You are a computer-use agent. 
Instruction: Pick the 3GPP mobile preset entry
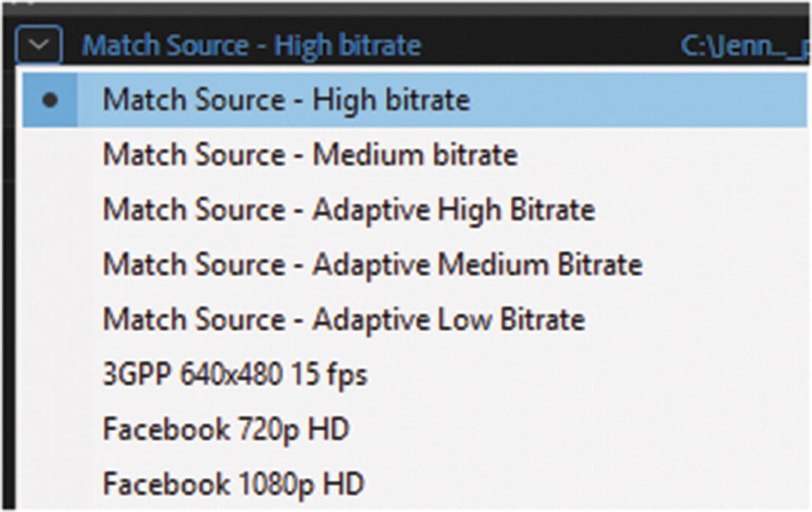(x=235, y=374)
